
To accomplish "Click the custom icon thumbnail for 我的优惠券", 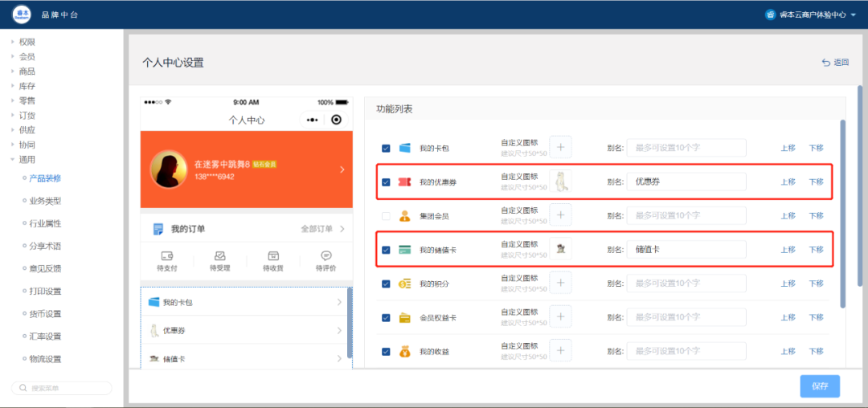I will click(560, 181).
